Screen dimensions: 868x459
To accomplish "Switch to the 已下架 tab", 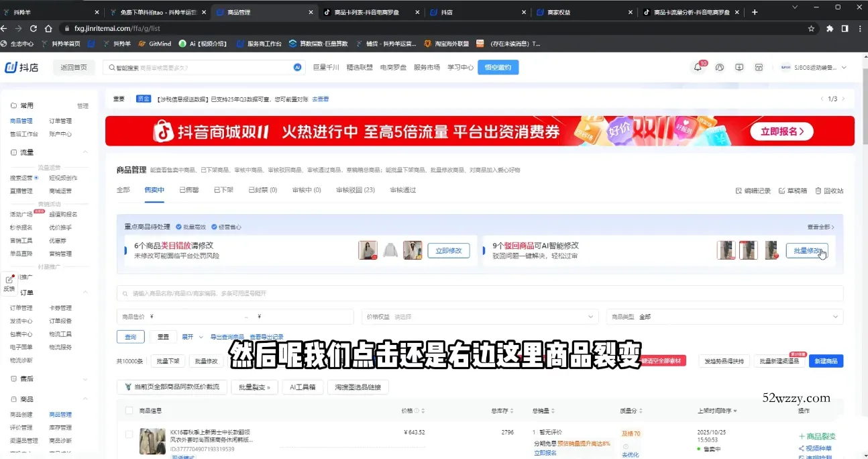I will pyautogui.click(x=223, y=190).
